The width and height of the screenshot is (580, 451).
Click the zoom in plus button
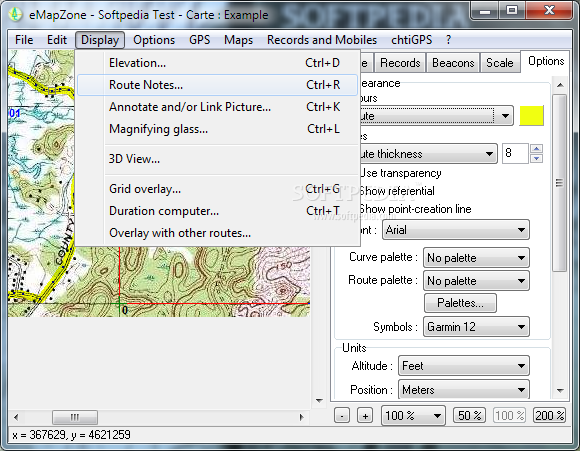tap(365, 415)
